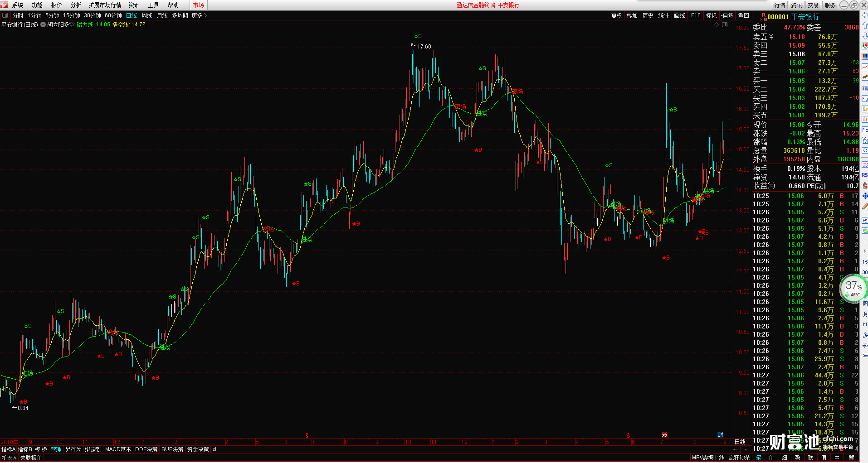Switch to 月线 monthly period

162,15
